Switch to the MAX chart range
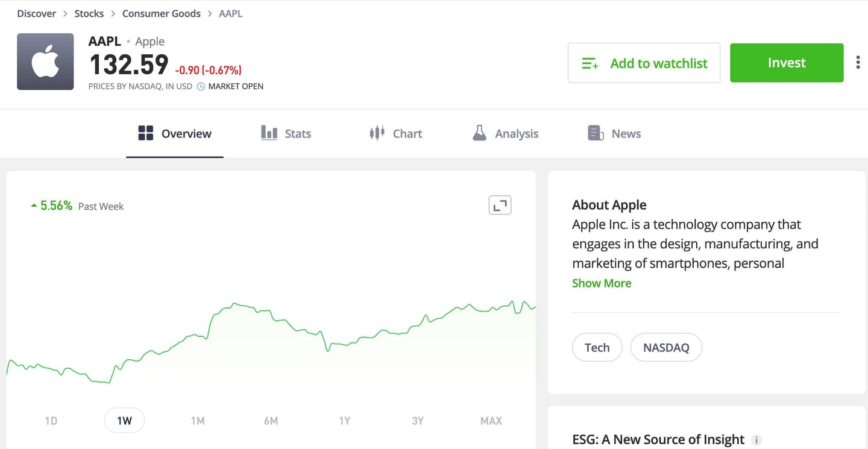The height and width of the screenshot is (449, 868). coord(491,420)
